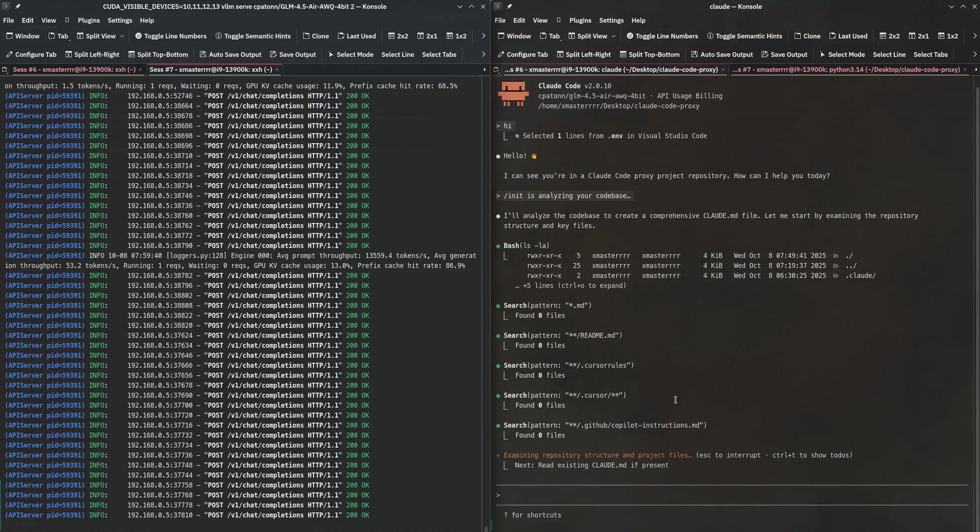Open Bookmarks icon menu in right Konsole window

[x=559, y=21]
